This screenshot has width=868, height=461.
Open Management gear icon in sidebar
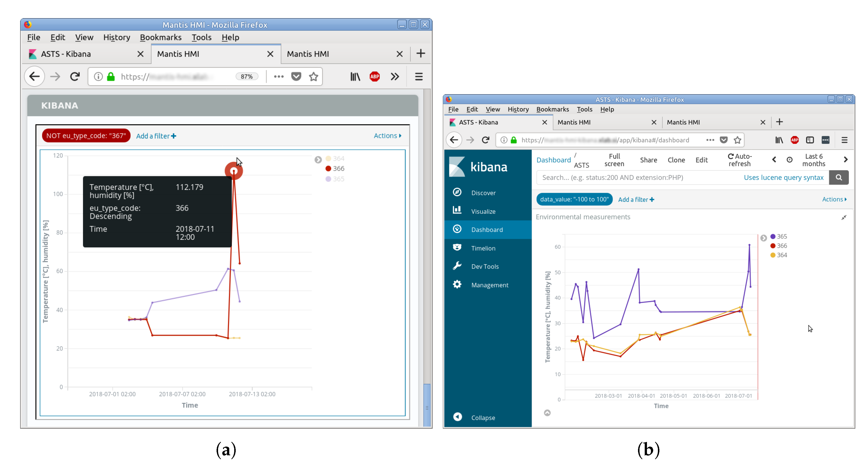coord(457,285)
